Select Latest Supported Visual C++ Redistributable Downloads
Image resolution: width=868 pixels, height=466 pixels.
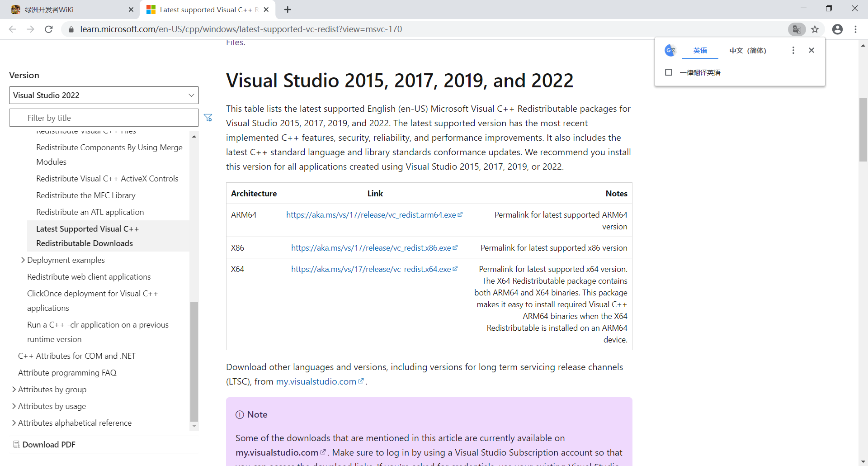click(108, 236)
